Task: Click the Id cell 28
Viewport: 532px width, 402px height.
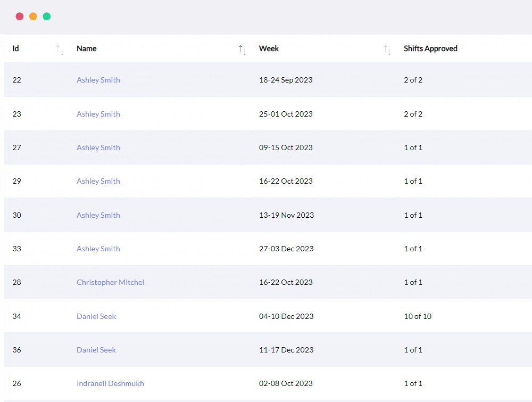Action: pyautogui.click(x=16, y=282)
